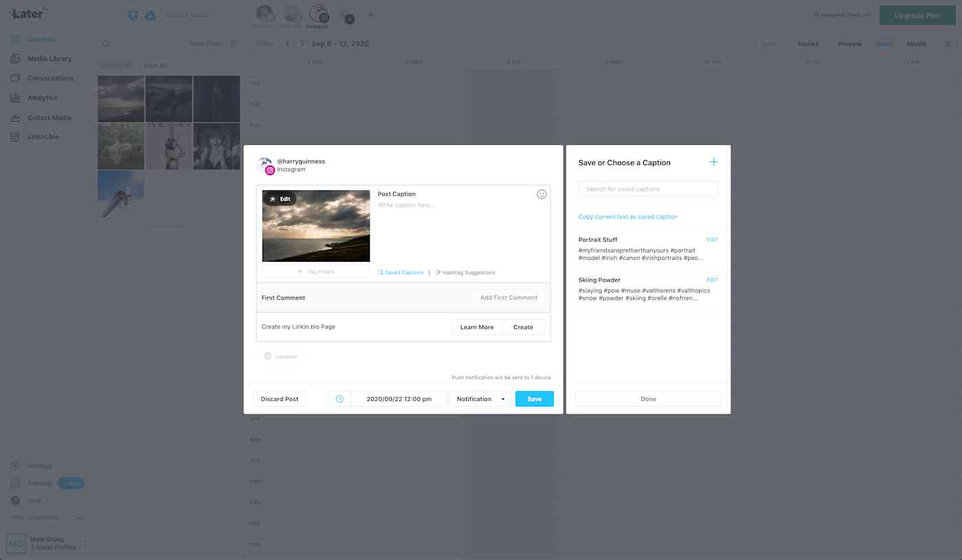Screen dimensions: 962x560
Task: Click EDIT next to Skiing Powder caption
Action: [x=712, y=280]
